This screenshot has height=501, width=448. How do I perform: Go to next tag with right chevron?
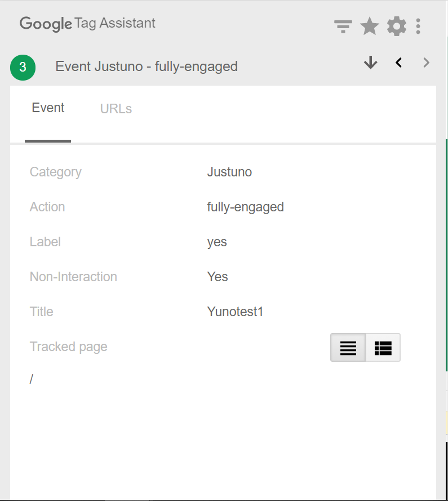click(427, 63)
